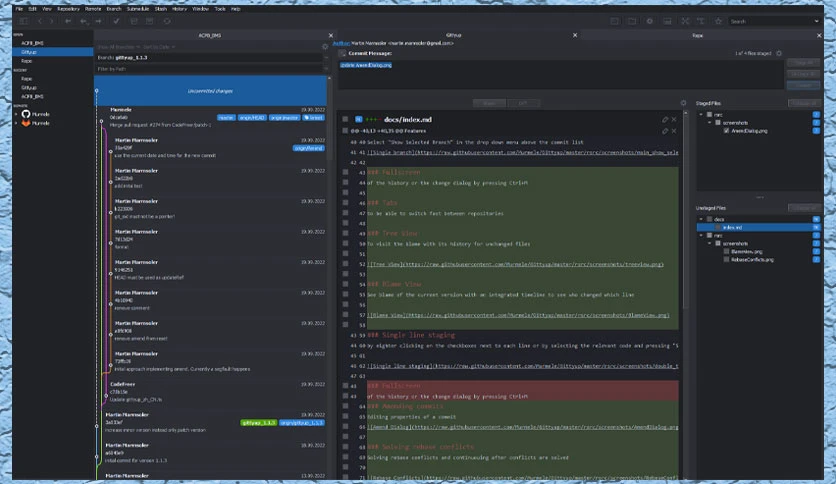
Task: Toggle the sidebar icon in the toolbar
Action: coord(23,21)
